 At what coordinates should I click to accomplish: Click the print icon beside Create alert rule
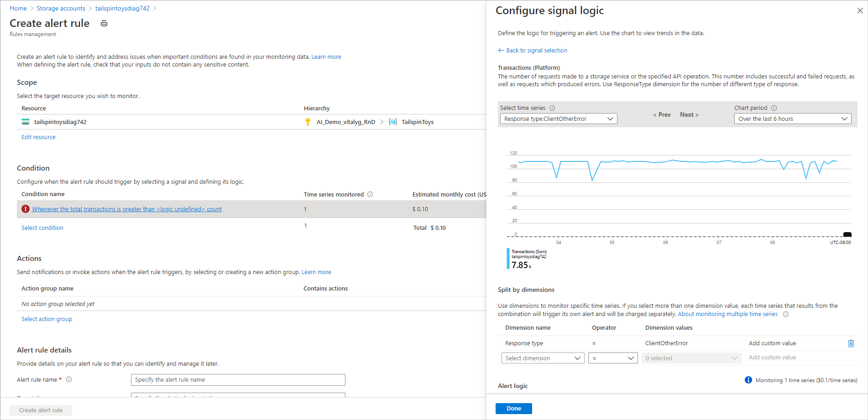pos(104,23)
